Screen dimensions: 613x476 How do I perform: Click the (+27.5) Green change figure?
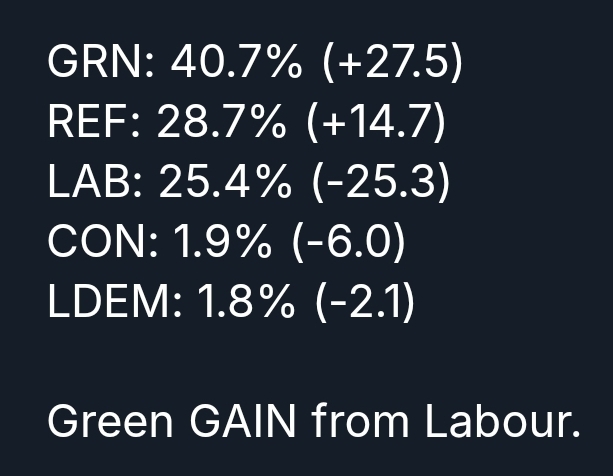pyautogui.click(x=392, y=65)
